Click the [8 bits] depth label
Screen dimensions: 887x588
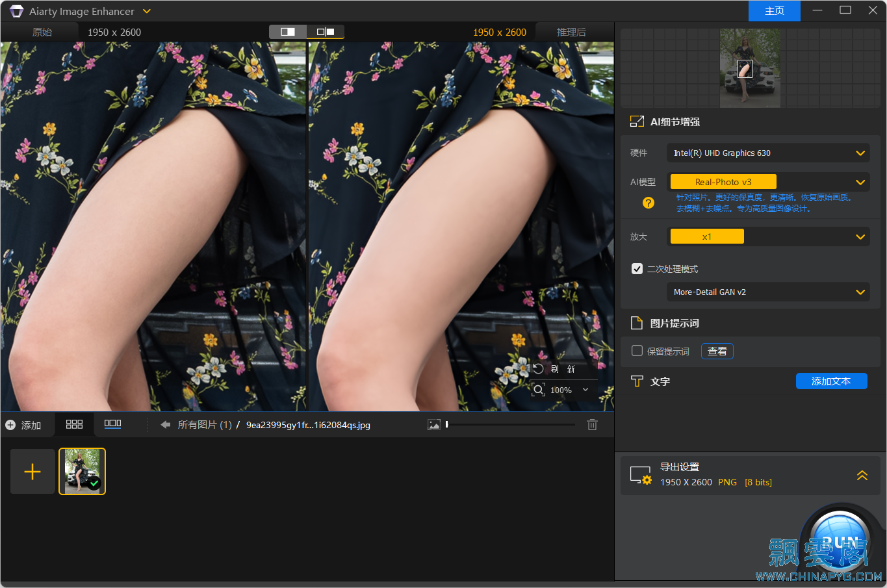pyautogui.click(x=758, y=482)
